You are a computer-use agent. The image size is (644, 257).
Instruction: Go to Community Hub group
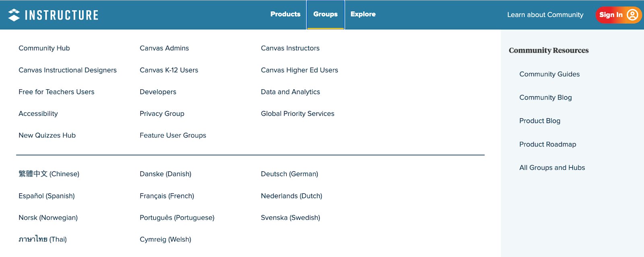tap(44, 48)
